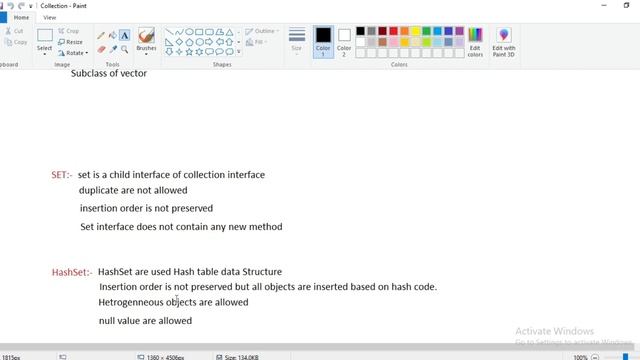Open Edit colors dialog
The height and width of the screenshot is (360, 640).
click(x=475, y=42)
